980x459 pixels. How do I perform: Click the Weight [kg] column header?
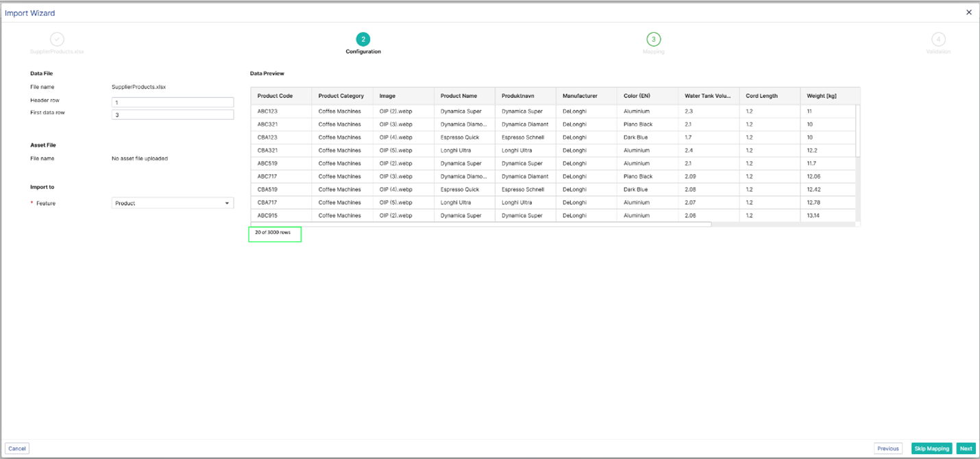pyautogui.click(x=829, y=96)
